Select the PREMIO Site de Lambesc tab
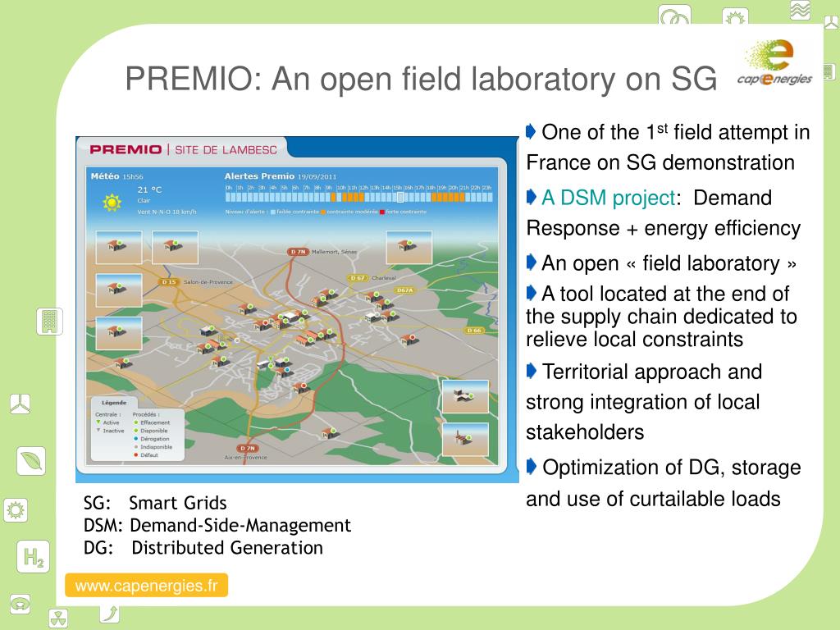840x630 pixels. pos(183,149)
